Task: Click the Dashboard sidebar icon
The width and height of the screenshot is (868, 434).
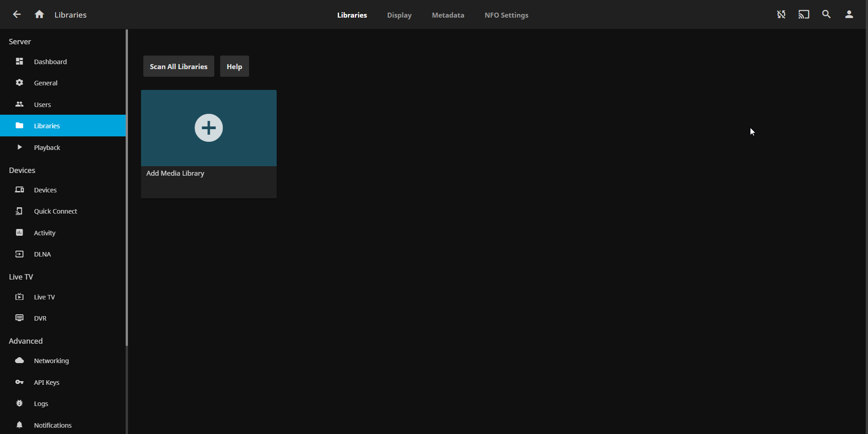Action: coord(19,61)
